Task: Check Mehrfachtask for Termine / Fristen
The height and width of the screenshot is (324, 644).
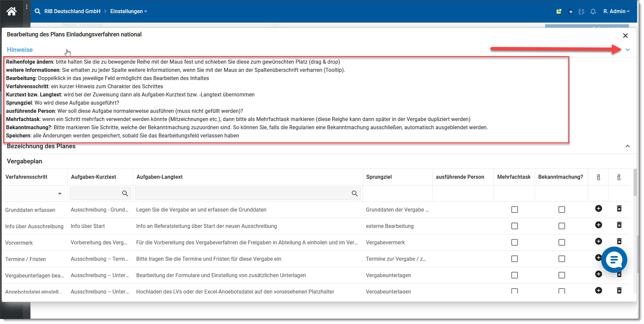Action: (515, 259)
